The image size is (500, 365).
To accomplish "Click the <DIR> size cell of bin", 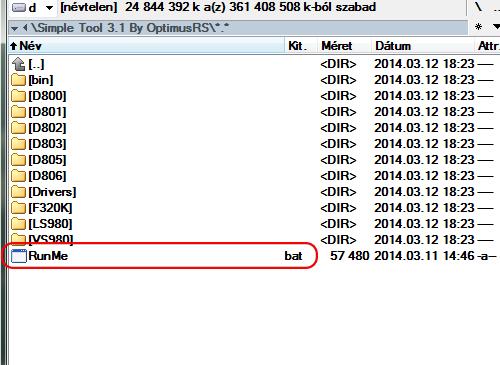I will [338, 80].
